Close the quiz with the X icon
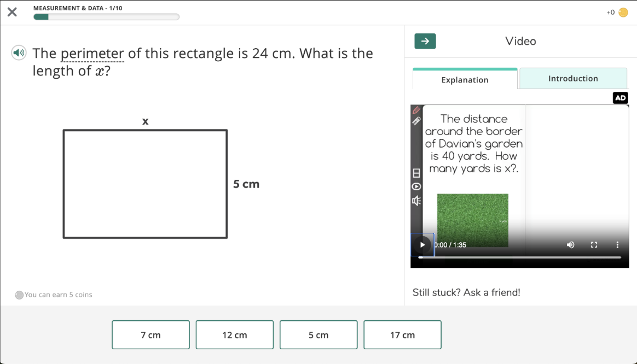 click(12, 12)
